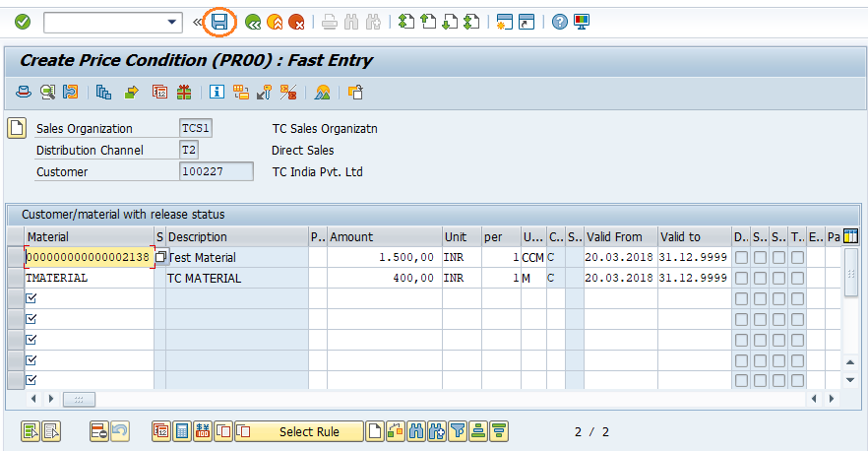Open table column configuration icon
This screenshot has width=868, height=451.
pos(850,236)
